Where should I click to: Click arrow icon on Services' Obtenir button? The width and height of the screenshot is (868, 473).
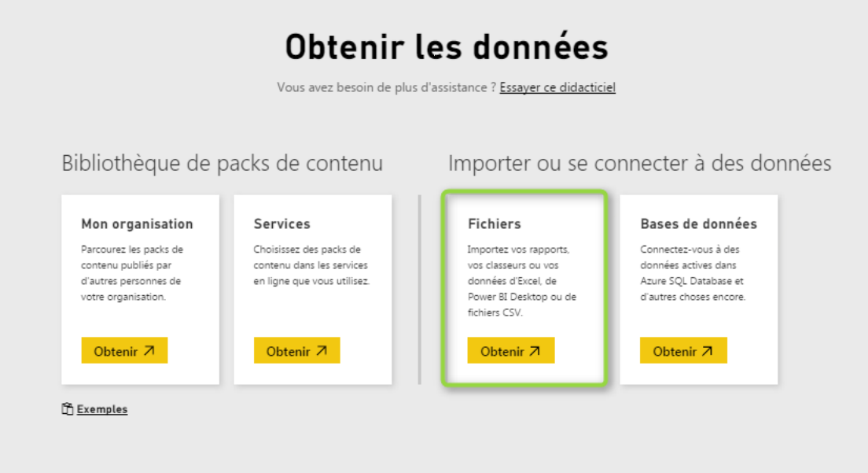pos(322,351)
